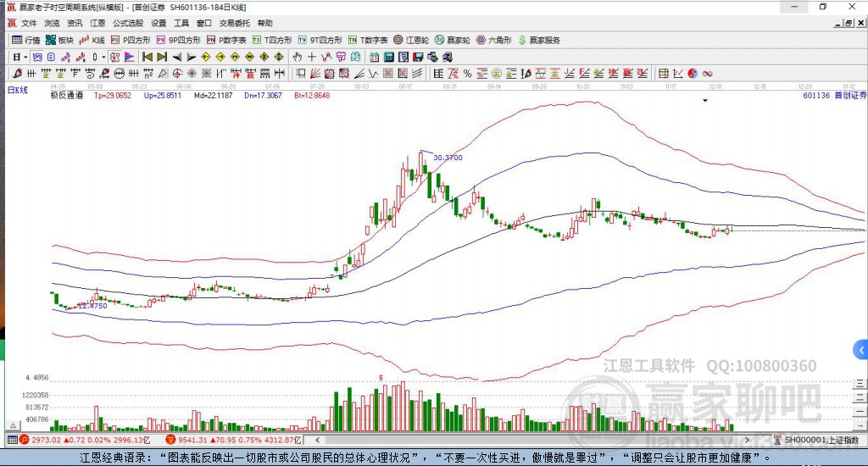Click the triangle expander beside volume axis
This screenshot has width=868, height=466.
(x=14, y=425)
